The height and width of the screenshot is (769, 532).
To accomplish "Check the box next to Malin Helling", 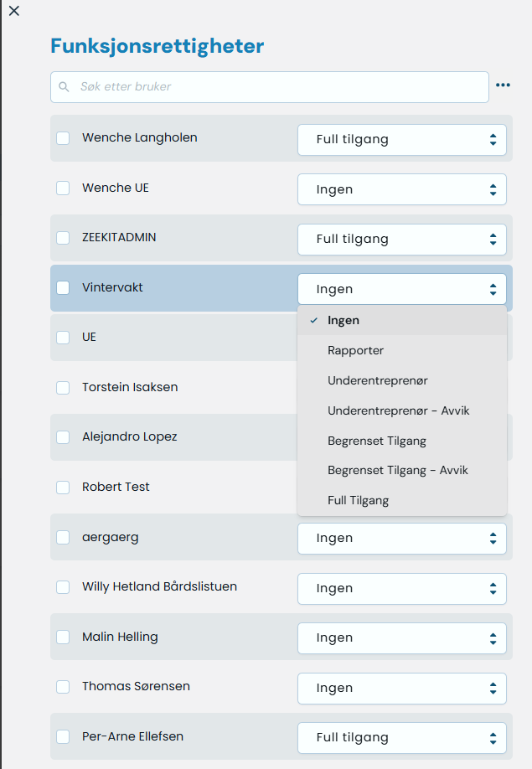I will pyautogui.click(x=63, y=637).
